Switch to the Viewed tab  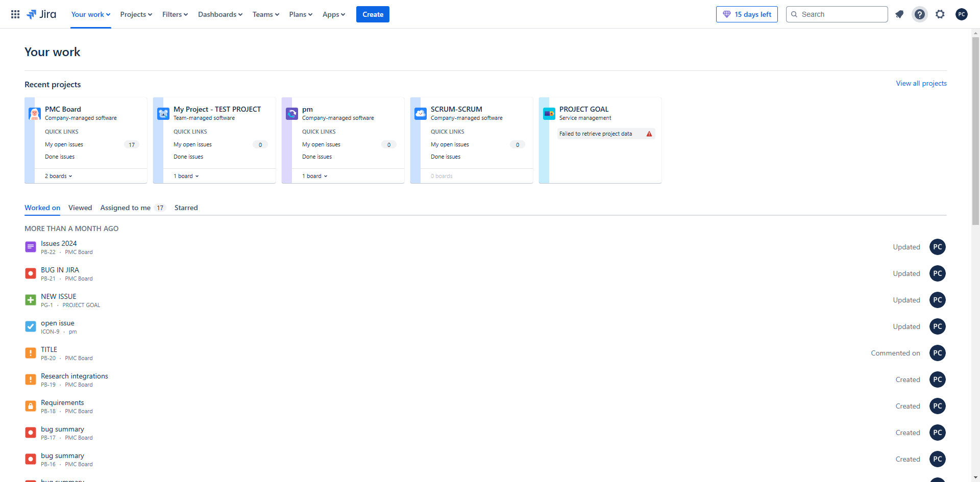click(80, 208)
